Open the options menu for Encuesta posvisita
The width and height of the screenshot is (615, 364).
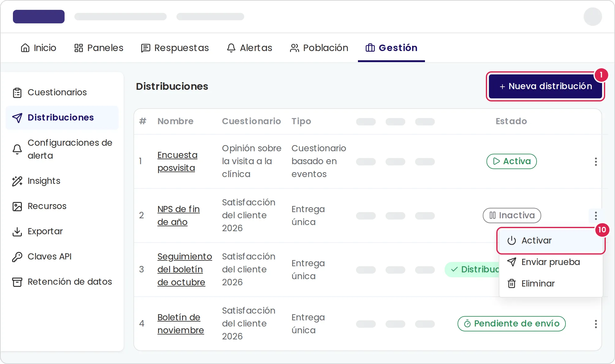pyautogui.click(x=596, y=162)
